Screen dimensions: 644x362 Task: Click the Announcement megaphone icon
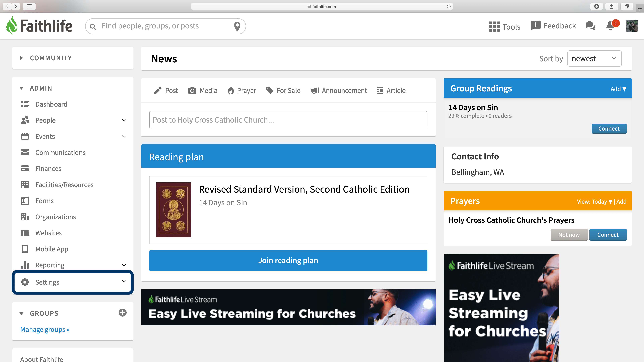pos(314,90)
